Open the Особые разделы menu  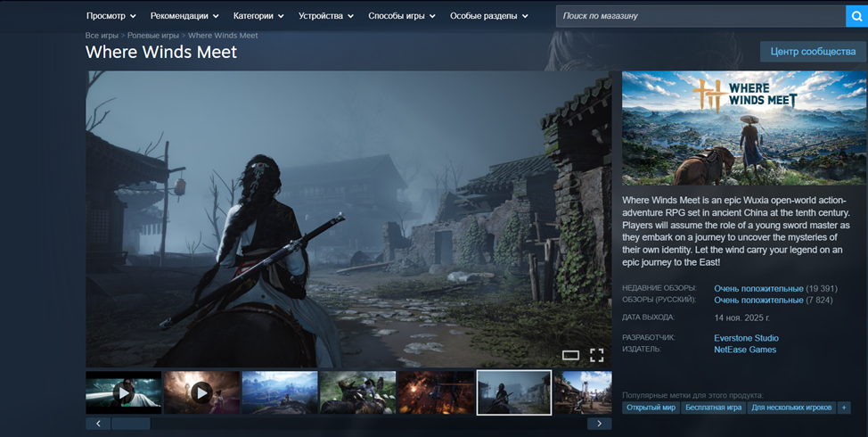[489, 16]
